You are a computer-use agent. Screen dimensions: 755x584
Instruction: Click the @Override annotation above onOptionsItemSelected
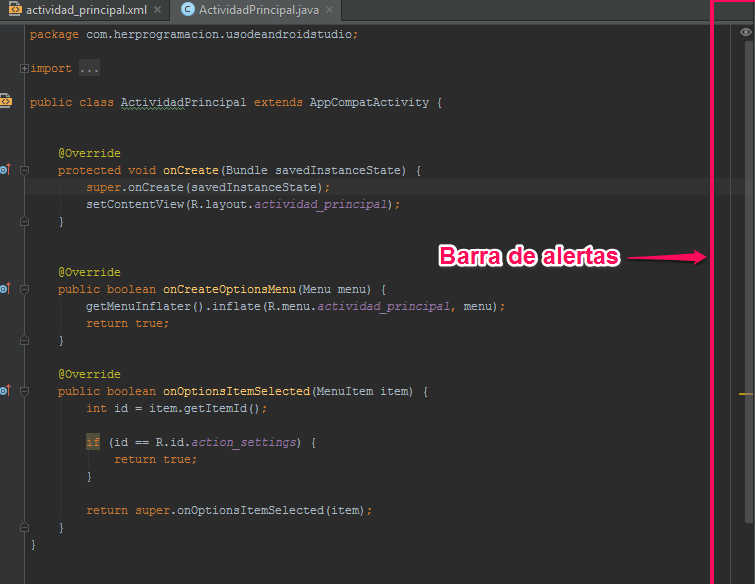[x=89, y=374]
